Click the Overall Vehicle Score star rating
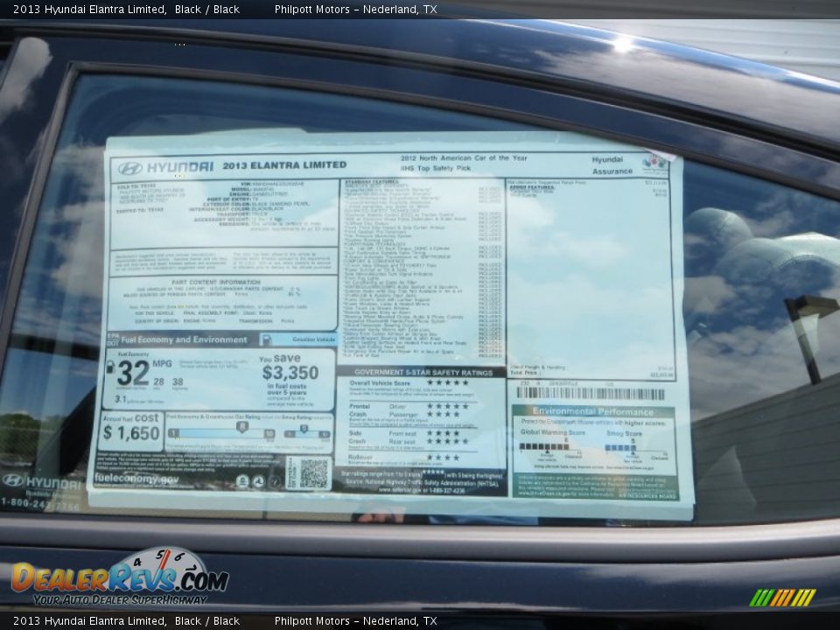Image resolution: width=840 pixels, height=630 pixels. pyautogui.click(x=447, y=383)
